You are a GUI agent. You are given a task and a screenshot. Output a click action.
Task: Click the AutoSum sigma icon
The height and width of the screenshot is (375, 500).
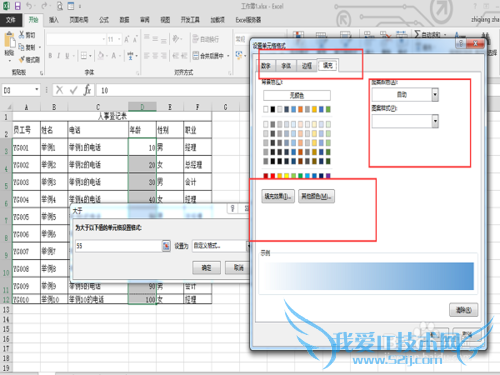pos(417,34)
